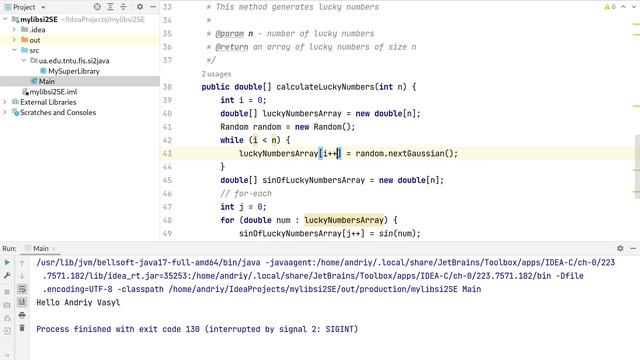The image size is (640, 360).
Task: Click line number 43 in gutter
Action: (x=167, y=153)
